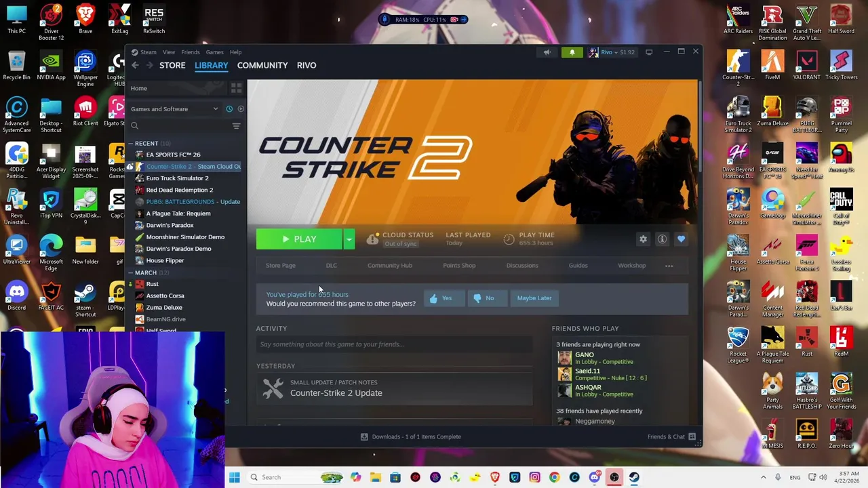Select Red Dead Redemption 2 in library

point(179,190)
